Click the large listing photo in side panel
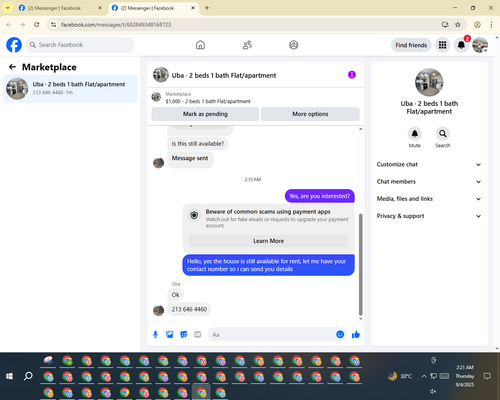The width and height of the screenshot is (500, 400). [x=429, y=82]
